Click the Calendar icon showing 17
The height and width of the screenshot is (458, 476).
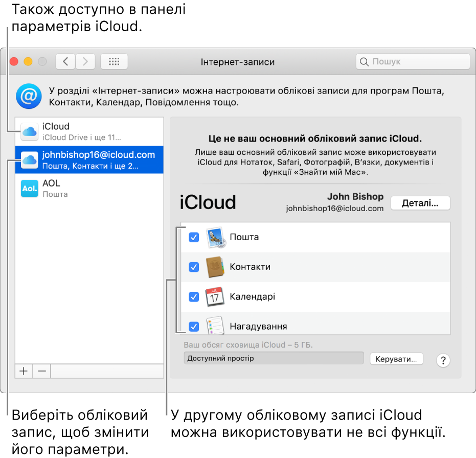(x=215, y=296)
